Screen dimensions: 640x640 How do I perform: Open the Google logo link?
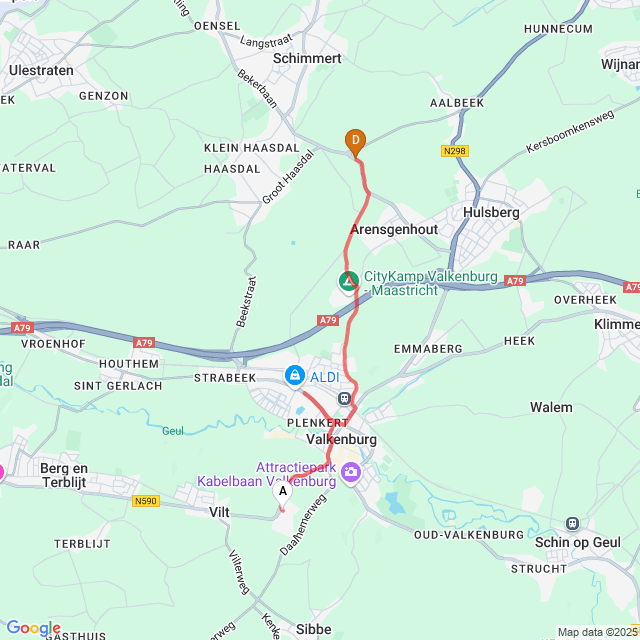point(33,628)
